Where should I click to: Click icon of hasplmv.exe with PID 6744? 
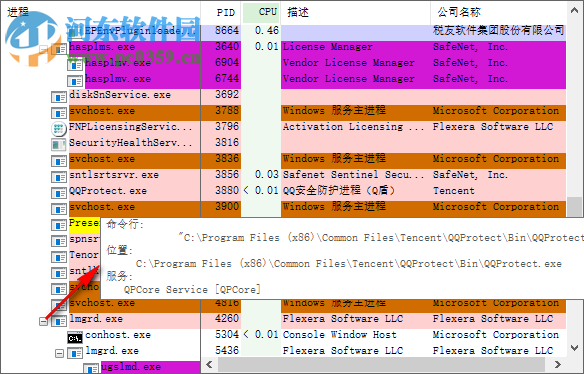point(75,81)
